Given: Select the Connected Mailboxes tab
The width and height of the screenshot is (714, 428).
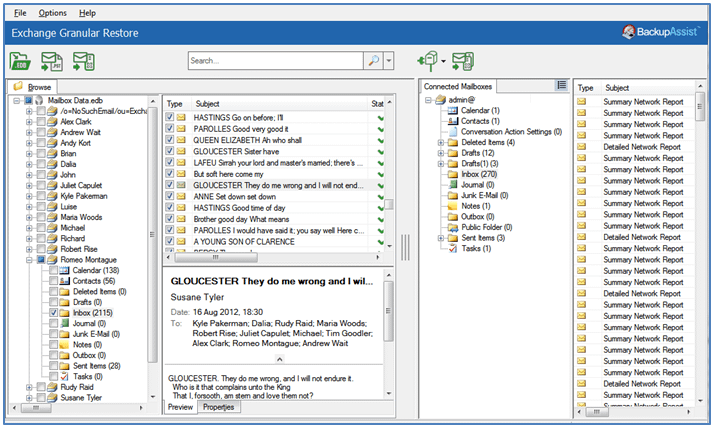Looking at the screenshot, I should (x=458, y=86).
